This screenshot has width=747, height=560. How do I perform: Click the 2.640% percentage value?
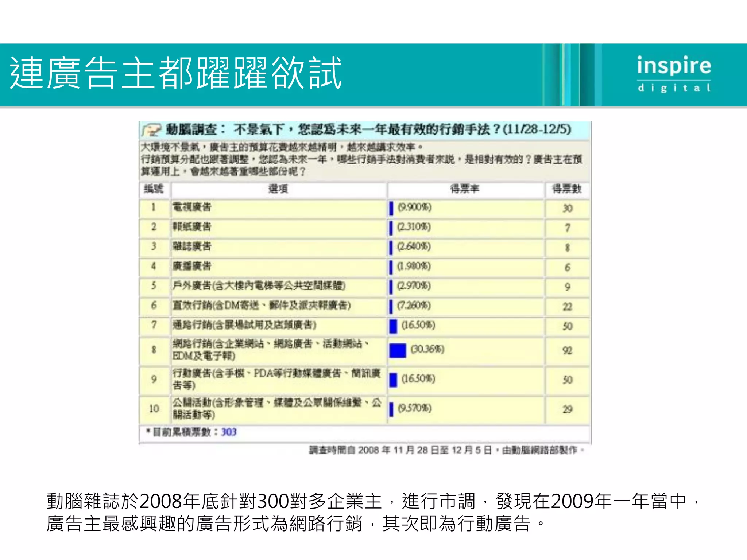tap(414, 246)
